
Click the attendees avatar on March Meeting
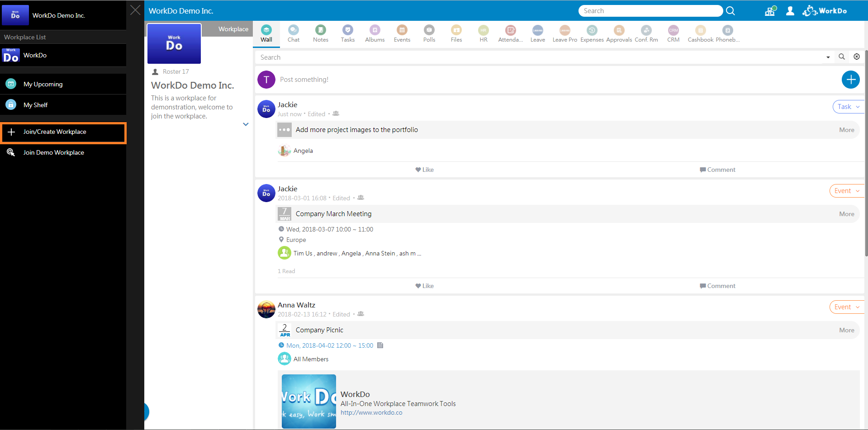(284, 253)
